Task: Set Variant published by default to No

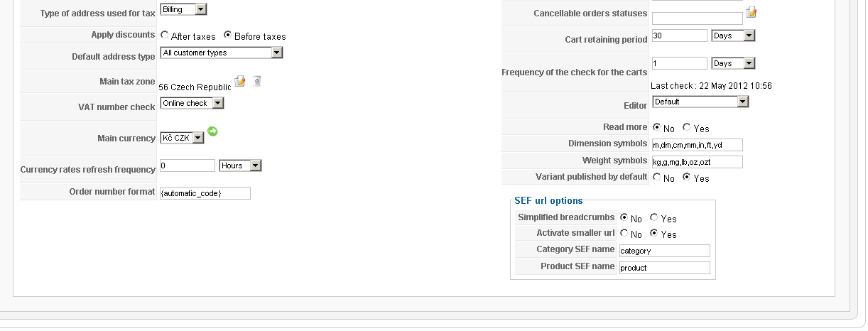Action: pos(657,178)
